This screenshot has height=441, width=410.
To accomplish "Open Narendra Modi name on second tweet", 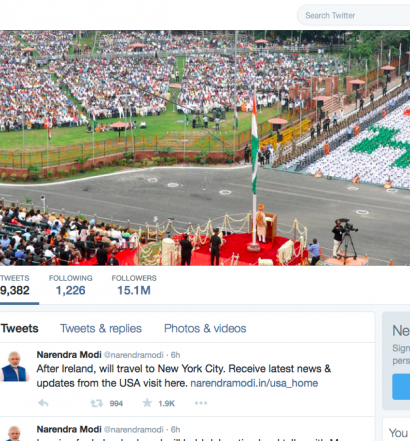I will tap(69, 429).
